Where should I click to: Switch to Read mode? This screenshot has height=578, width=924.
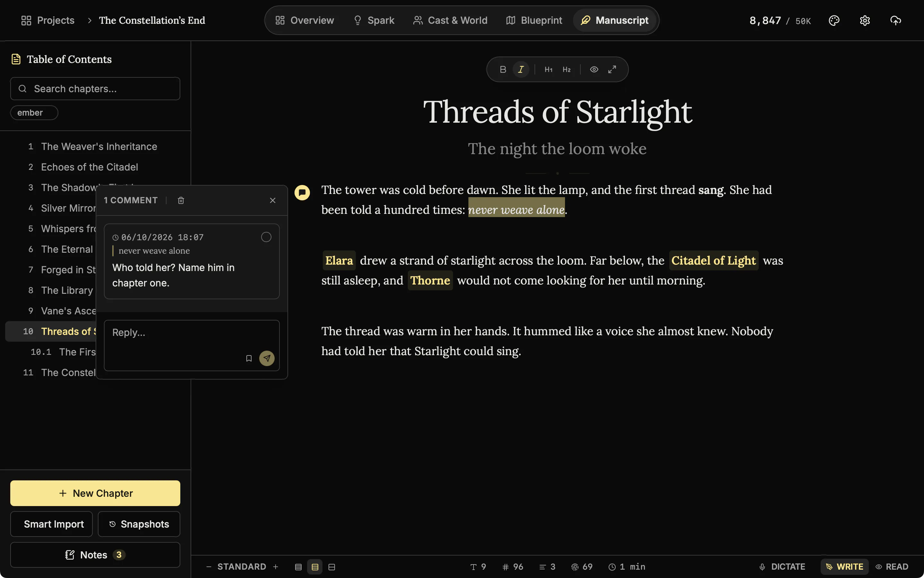[892, 566]
